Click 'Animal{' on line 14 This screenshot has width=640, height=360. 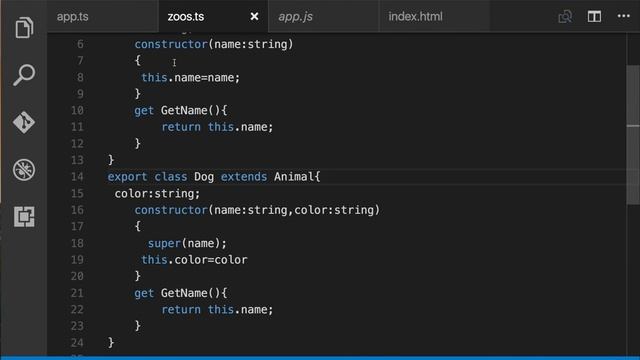[x=297, y=177]
